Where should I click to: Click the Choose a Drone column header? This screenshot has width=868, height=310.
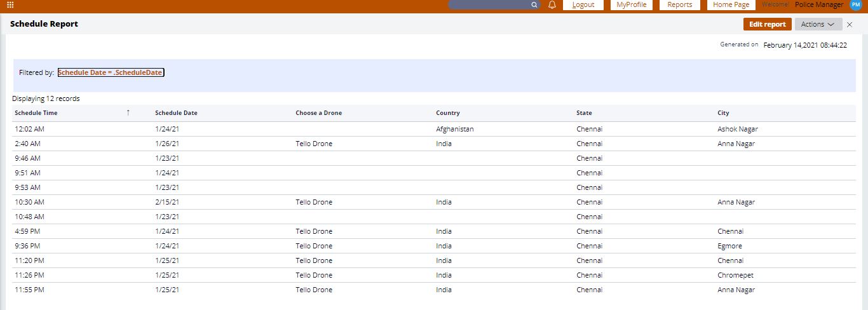pos(318,113)
